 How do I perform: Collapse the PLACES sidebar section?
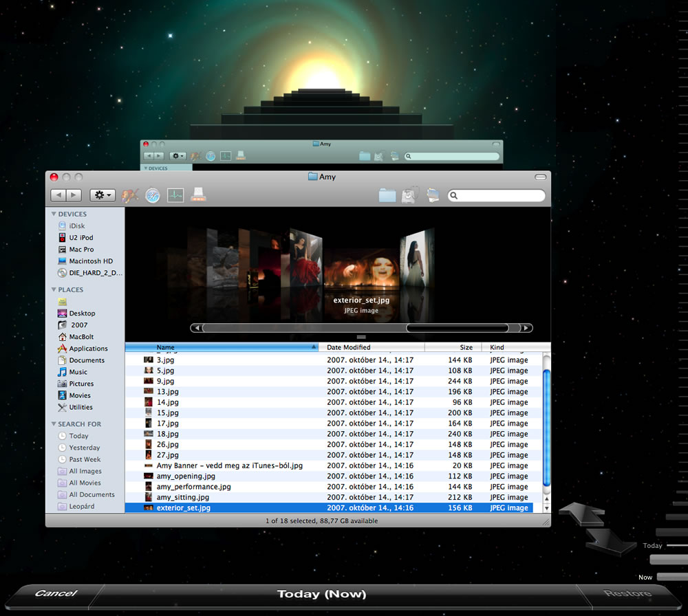(54, 290)
